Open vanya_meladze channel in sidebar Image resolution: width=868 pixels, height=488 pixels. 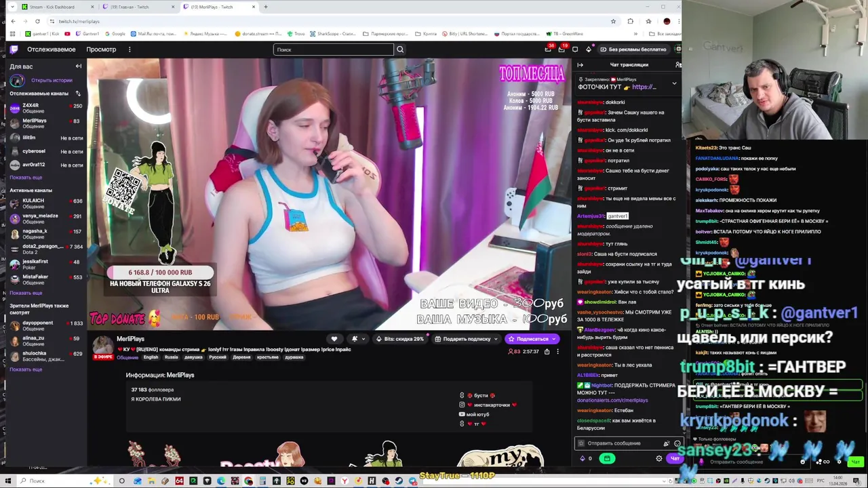(45, 219)
